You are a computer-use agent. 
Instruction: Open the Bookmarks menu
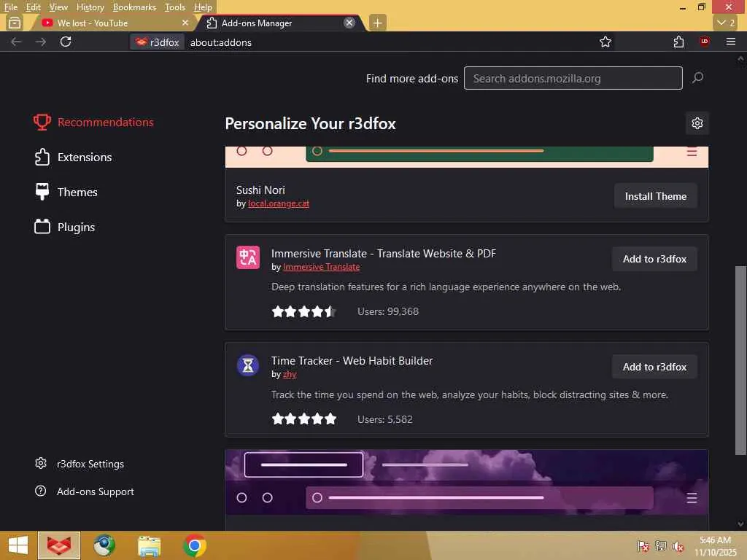[134, 7]
